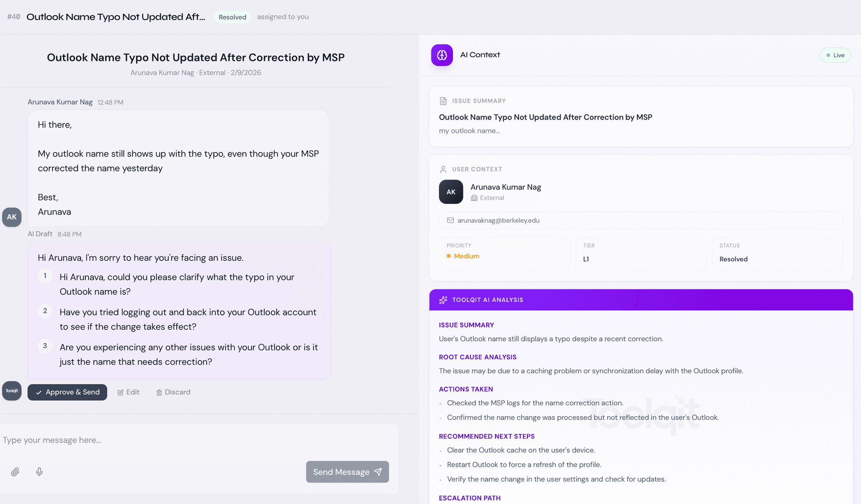Click the AK avatar next to the message
Viewport: 861px width, 504px height.
click(12, 217)
